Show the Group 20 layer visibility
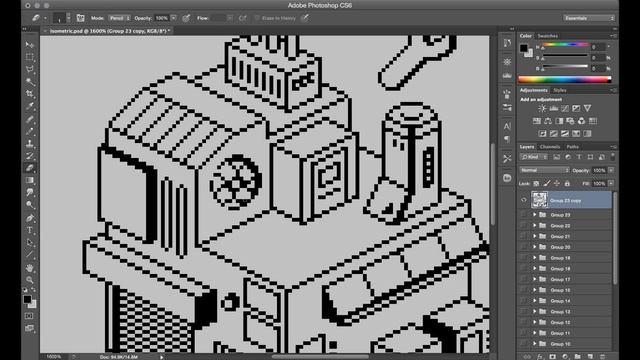 524,247
